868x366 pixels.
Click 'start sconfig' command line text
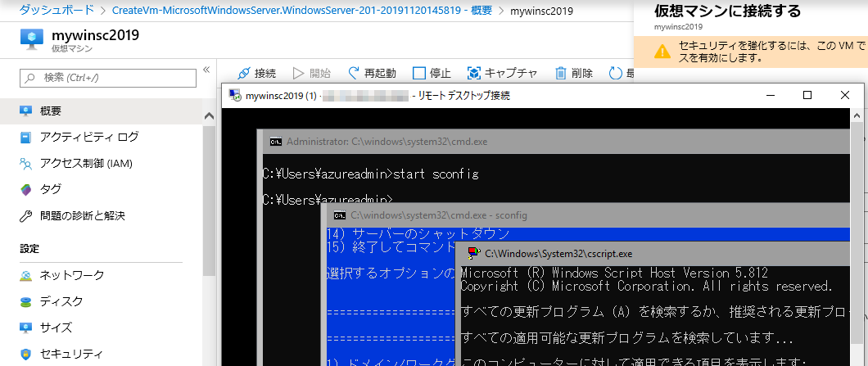[436, 174]
